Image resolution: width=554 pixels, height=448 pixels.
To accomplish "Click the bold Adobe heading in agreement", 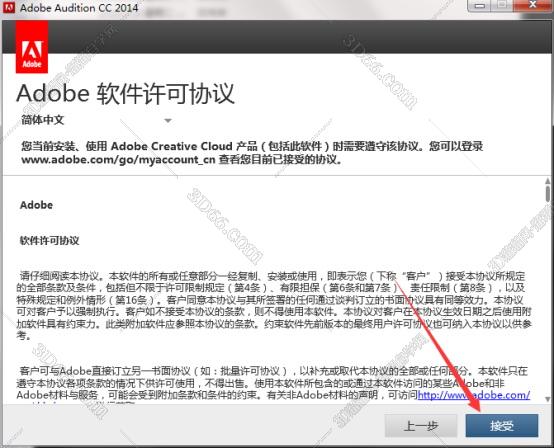I will (x=36, y=205).
